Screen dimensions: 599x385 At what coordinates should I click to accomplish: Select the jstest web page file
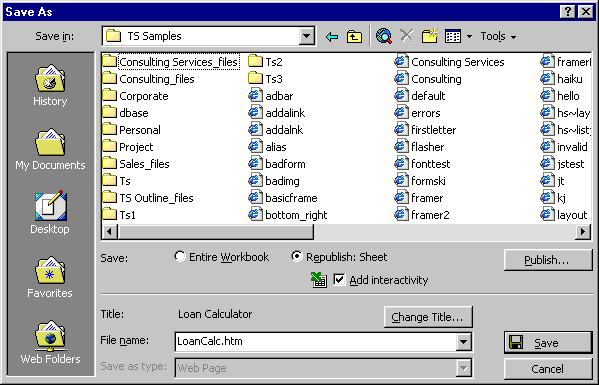point(562,164)
